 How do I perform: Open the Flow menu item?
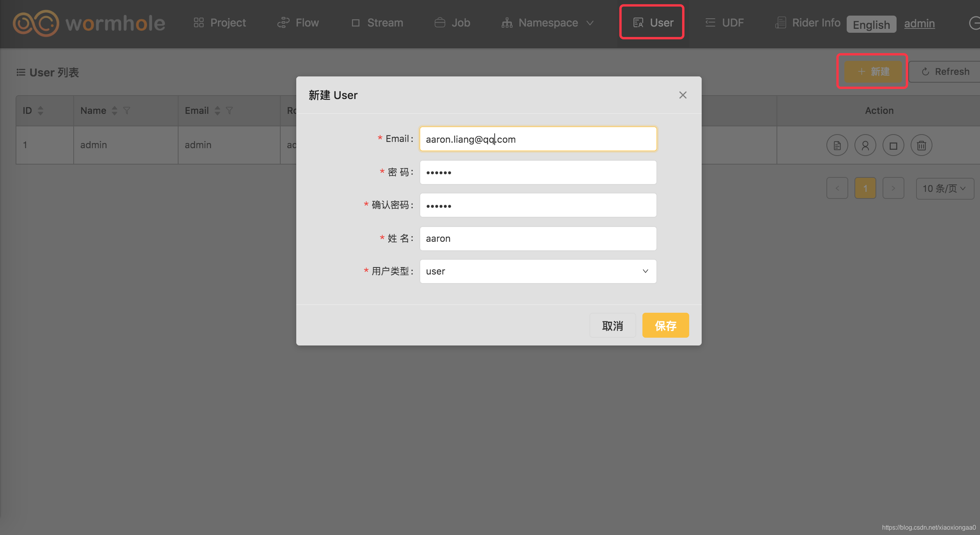click(x=298, y=23)
